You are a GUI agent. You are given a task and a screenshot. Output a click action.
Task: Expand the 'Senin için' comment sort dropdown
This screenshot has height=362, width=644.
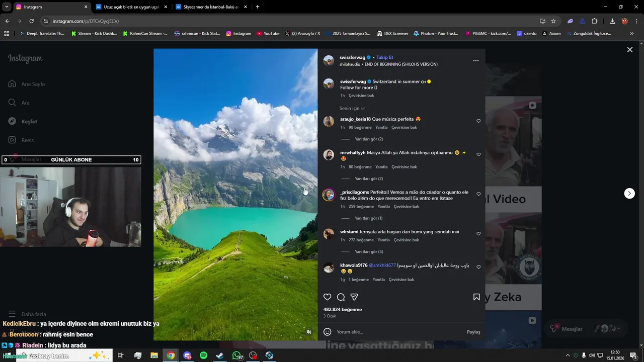point(352,109)
